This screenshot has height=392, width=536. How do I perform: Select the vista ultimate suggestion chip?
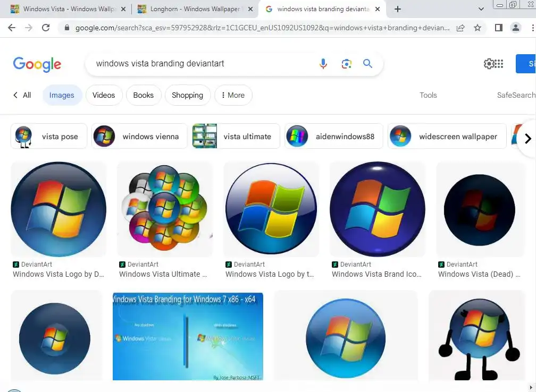click(x=236, y=136)
